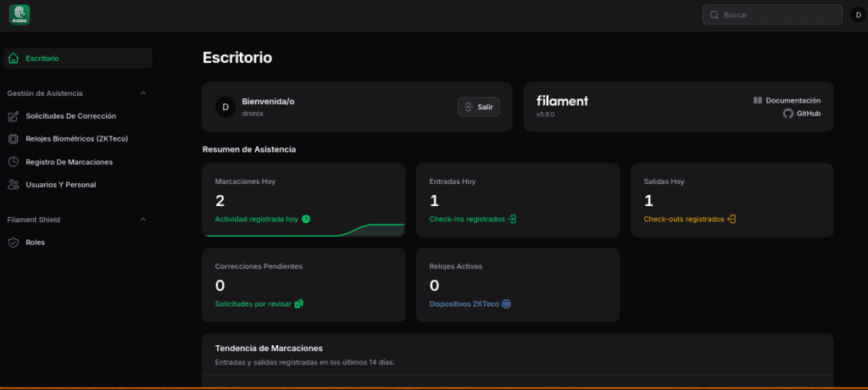Click the check-out arrow icon in Salidas Hoy

(732, 219)
